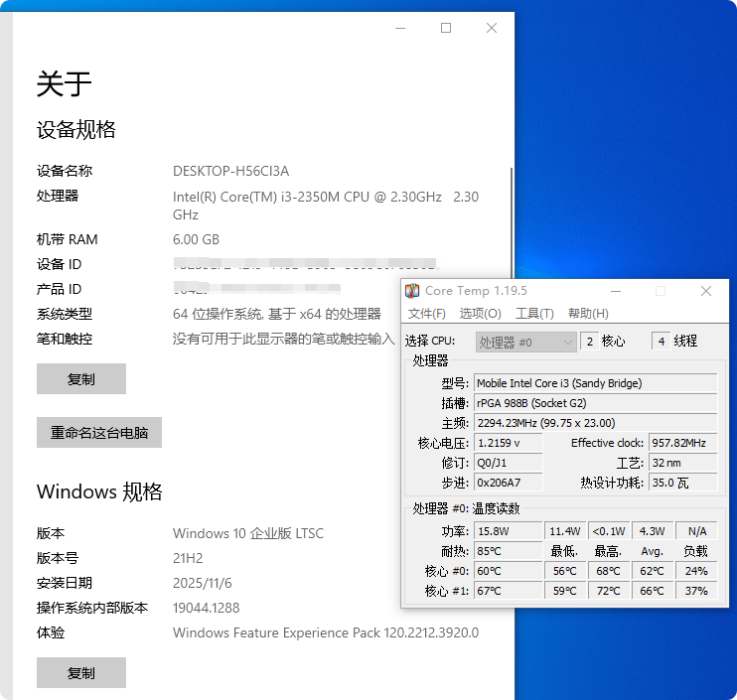
Task: Click the thread count box showing 4
Action: (x=661, y=342)
